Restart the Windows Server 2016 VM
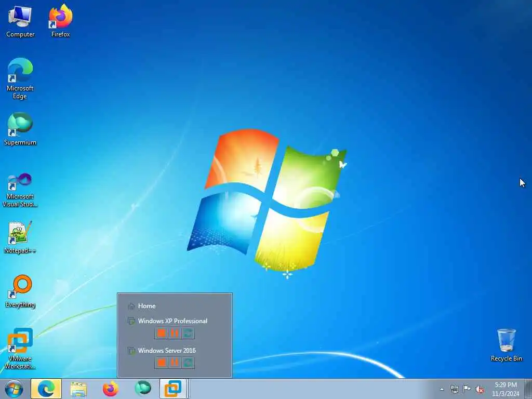The image size is (532, 399). (188, 363)
